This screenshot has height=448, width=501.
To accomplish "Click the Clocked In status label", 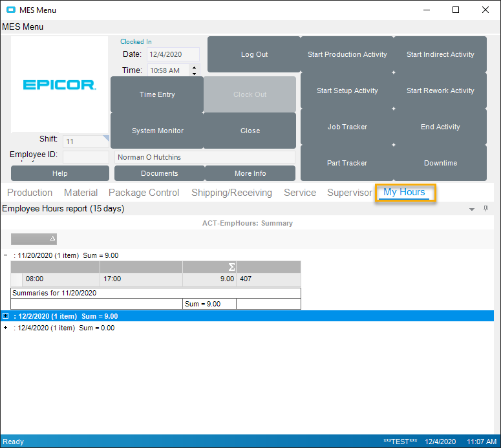I will click(x=136, y=41).
